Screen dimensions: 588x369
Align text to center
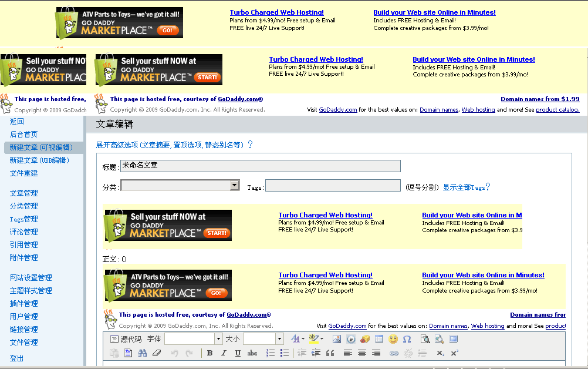(x=362, y=353)
